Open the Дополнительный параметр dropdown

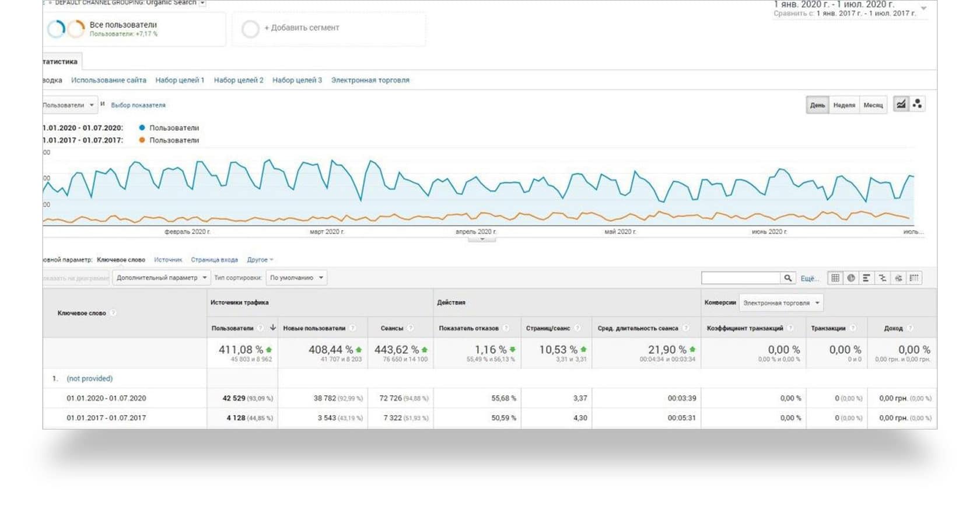tap(161, 278)
